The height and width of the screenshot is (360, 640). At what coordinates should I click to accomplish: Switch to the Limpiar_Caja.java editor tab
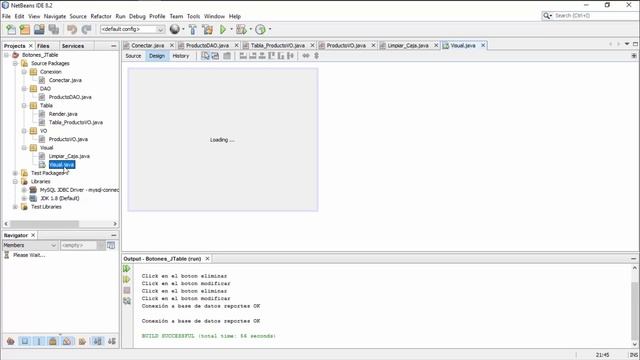(x=408, y=45)
